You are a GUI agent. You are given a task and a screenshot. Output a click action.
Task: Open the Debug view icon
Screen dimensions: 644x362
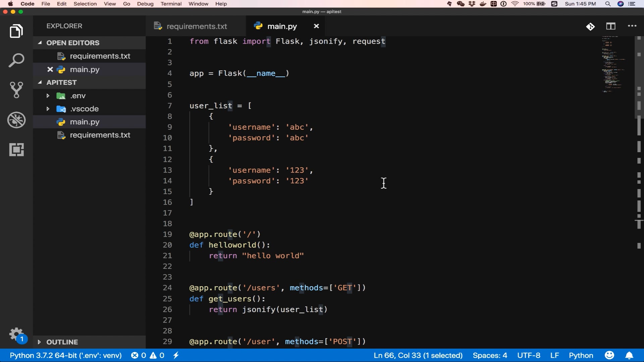pos(16,120)
